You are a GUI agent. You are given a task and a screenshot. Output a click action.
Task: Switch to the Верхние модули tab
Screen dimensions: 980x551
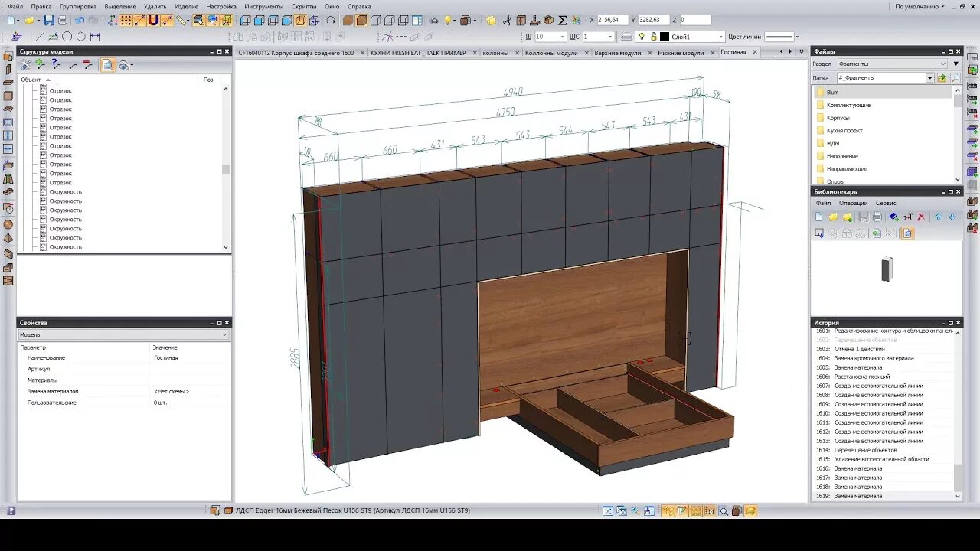[x=618, y=53]
